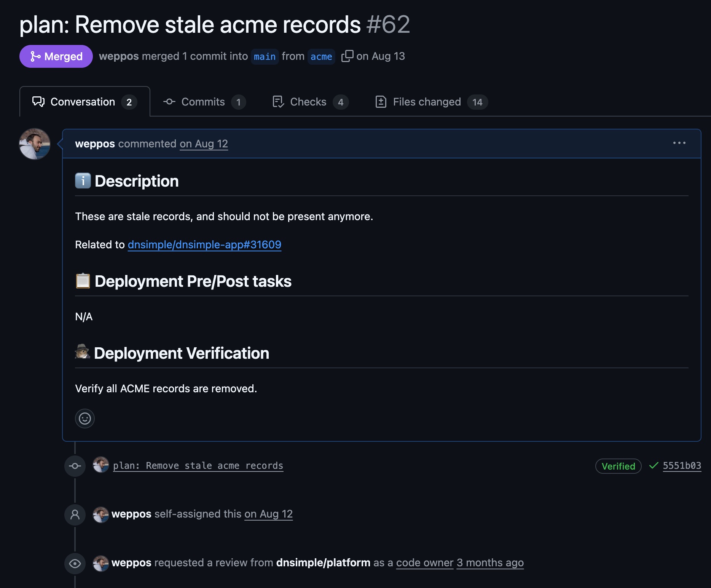Select the Conversation tab
711x588 pixels.
[x=83, y=102]
